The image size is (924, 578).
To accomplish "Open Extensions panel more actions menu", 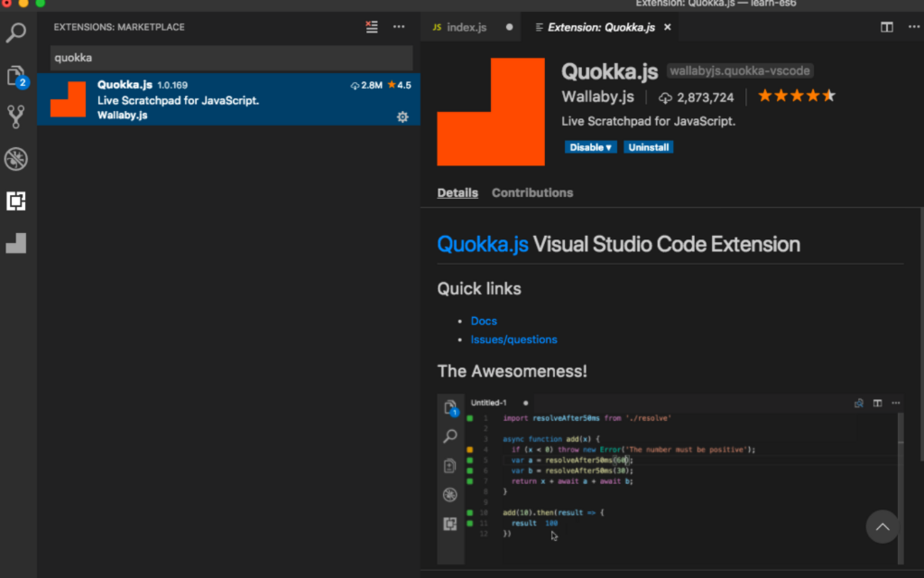I will coord(399,27).
